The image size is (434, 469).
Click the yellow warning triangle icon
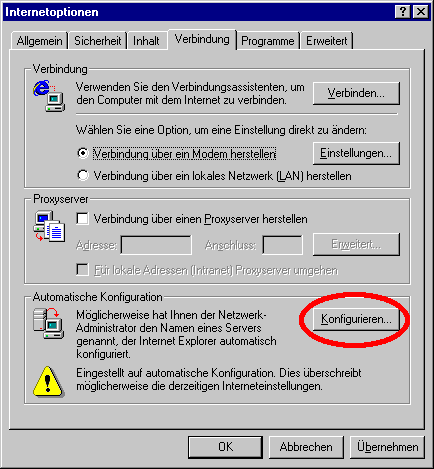tap(48, 382)
